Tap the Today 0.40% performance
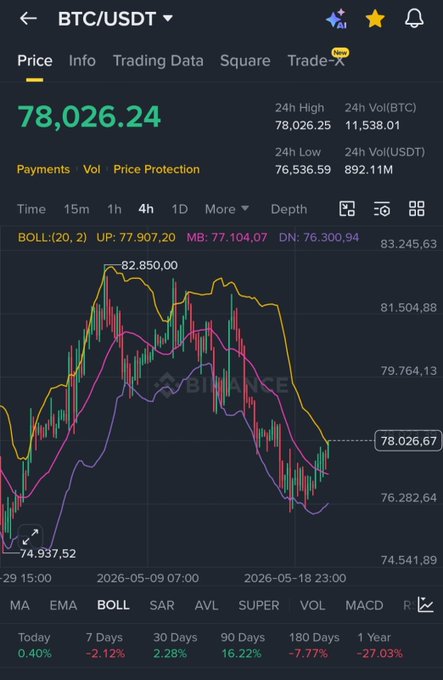 pyautogui.click(x=34, y=645)
